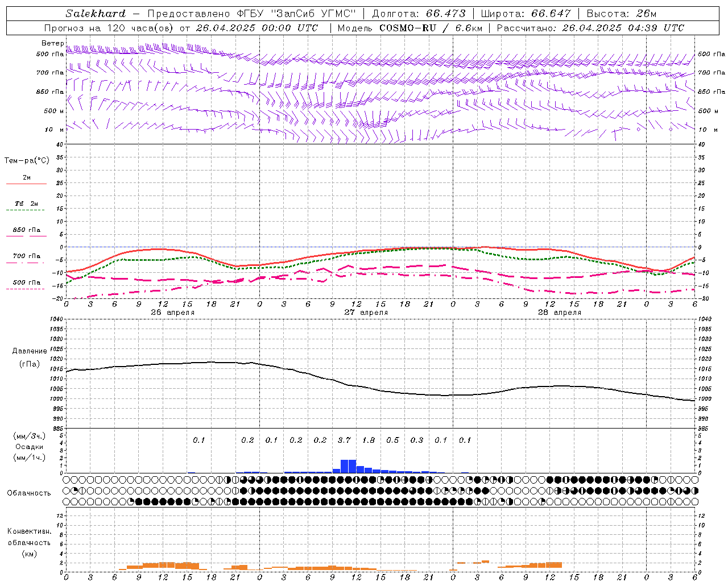Viewport: 728px width, 582px height.
Task: Click the (мм/3ч.) precipitation unit label
Action: (x=30, y=436)
